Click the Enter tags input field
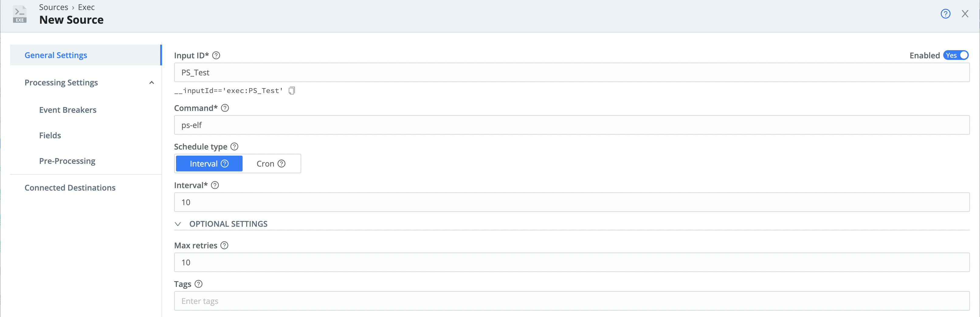The image size is (980, 317). 342,301
